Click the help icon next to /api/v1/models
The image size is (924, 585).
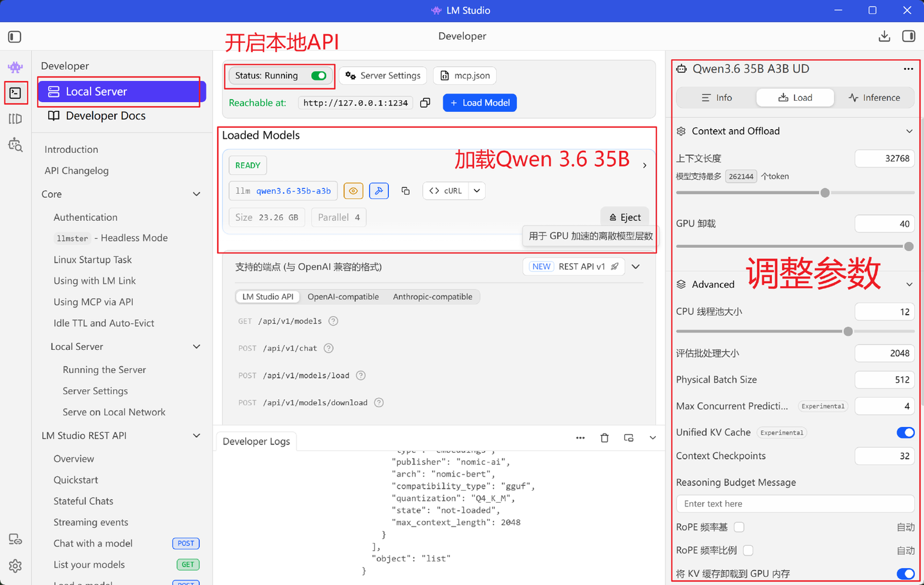[x=333, y=321]
